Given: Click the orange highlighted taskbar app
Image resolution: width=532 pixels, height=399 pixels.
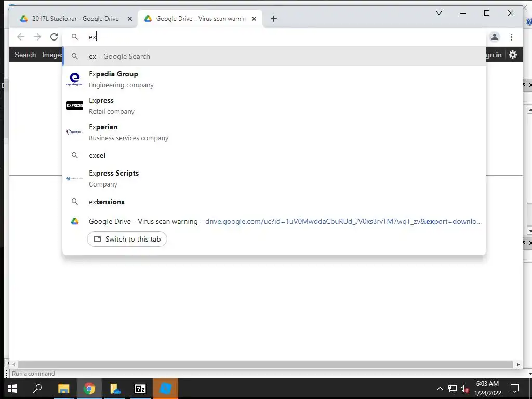Looking at the screenshot, I should (166, 389).
